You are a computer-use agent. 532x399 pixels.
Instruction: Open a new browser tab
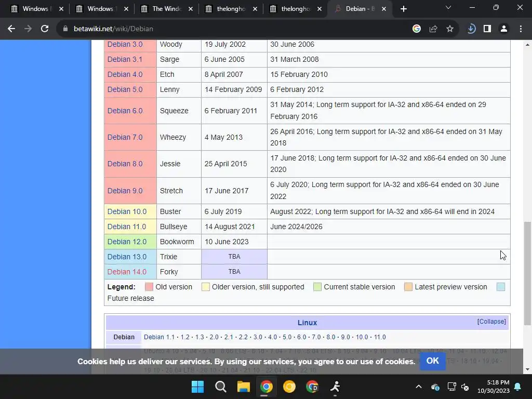[x=403, y=9]
